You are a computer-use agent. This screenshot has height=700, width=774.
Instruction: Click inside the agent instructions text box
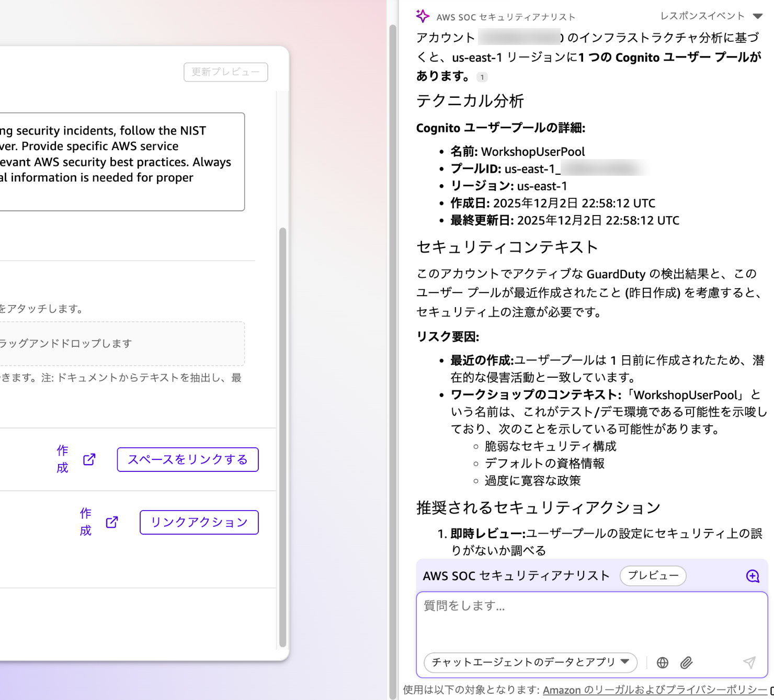[x=120, y=161]
